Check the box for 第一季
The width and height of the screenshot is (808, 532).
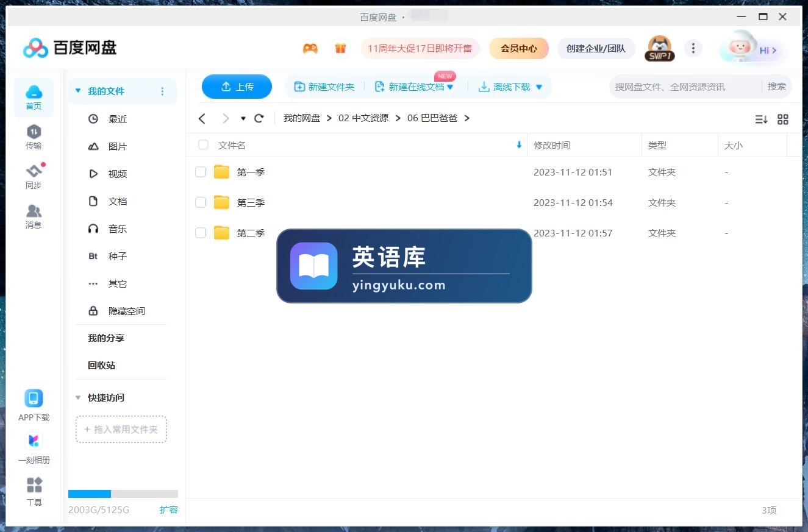(201, 172)
